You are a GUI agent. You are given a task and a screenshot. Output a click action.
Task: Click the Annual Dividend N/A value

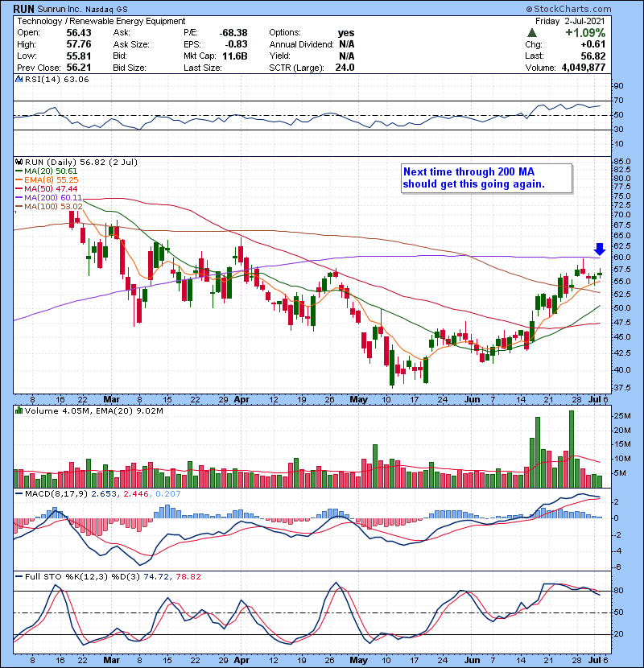coord(346,44)
